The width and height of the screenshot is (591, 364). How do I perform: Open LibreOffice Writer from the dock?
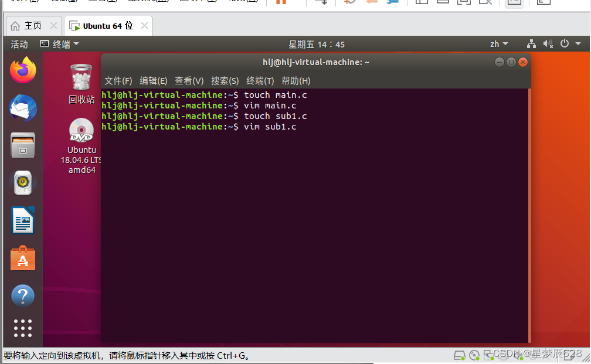tap(22, 220)
